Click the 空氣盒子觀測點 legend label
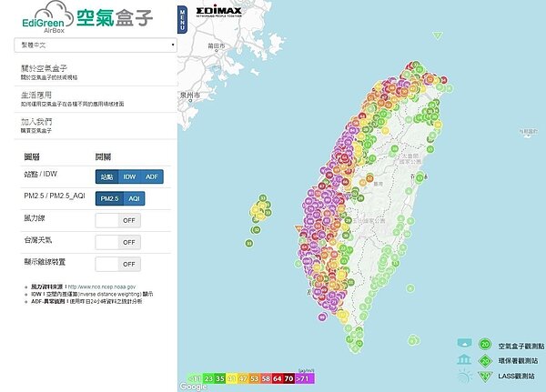This screenshot has width=546, height=392. coord(521,346)
